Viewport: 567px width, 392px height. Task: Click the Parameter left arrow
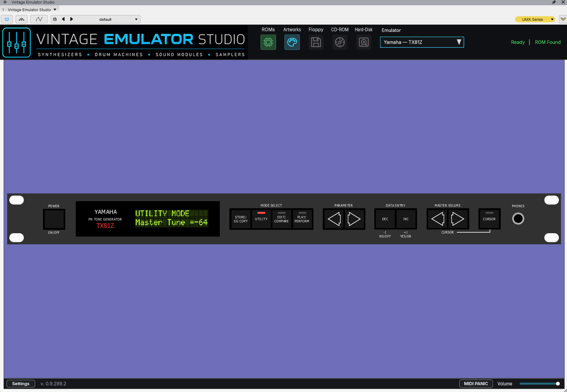pyautogui.click(x=334, y=219)
